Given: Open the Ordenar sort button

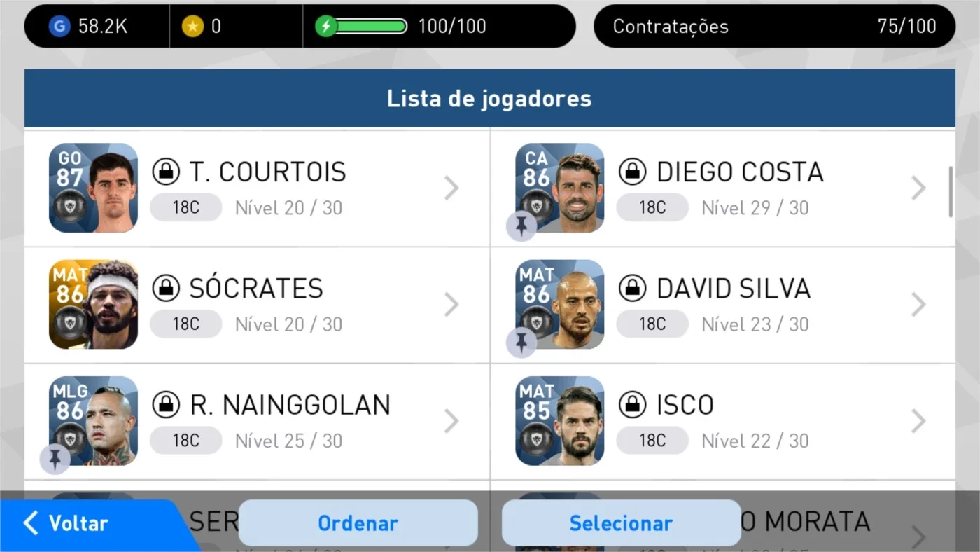Looking at the screenshot, I should [x=358, y=523].
